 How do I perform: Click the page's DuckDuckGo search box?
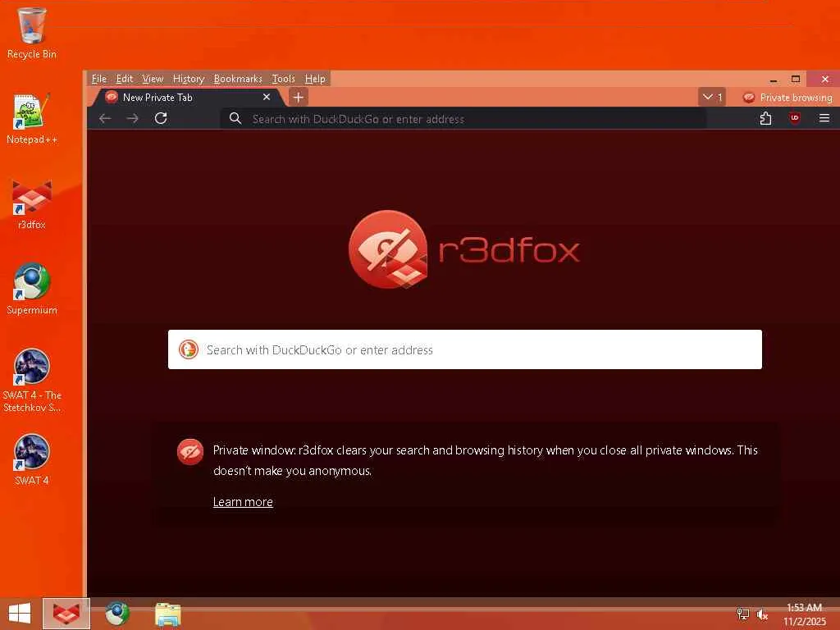tap(465, 349)
